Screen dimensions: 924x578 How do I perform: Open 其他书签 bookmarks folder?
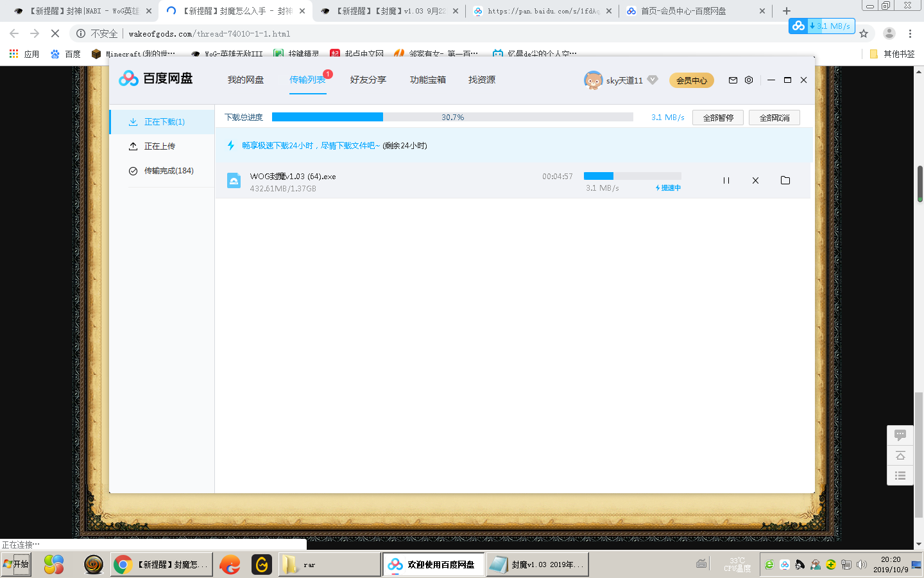point(892,54)
